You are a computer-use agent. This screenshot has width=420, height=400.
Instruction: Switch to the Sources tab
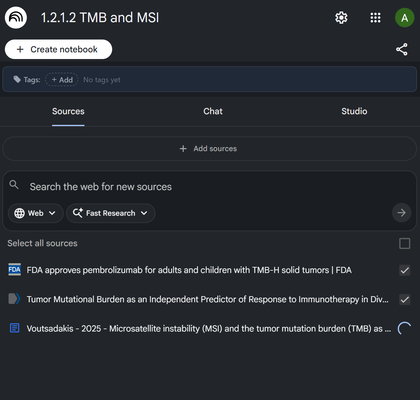68,111
